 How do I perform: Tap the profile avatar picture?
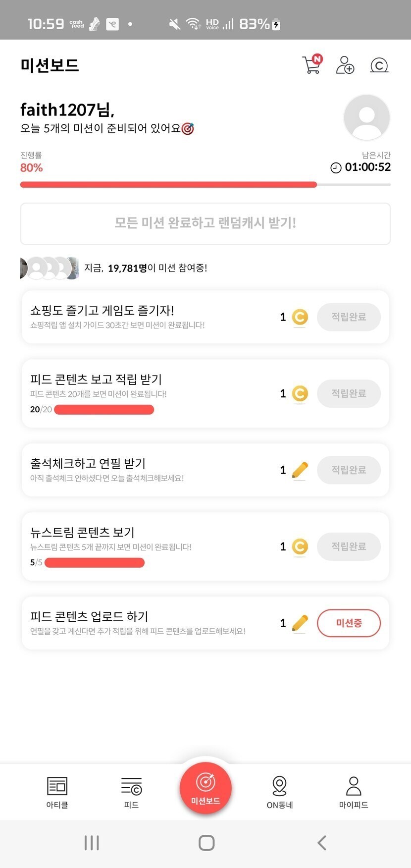(366, 118)
